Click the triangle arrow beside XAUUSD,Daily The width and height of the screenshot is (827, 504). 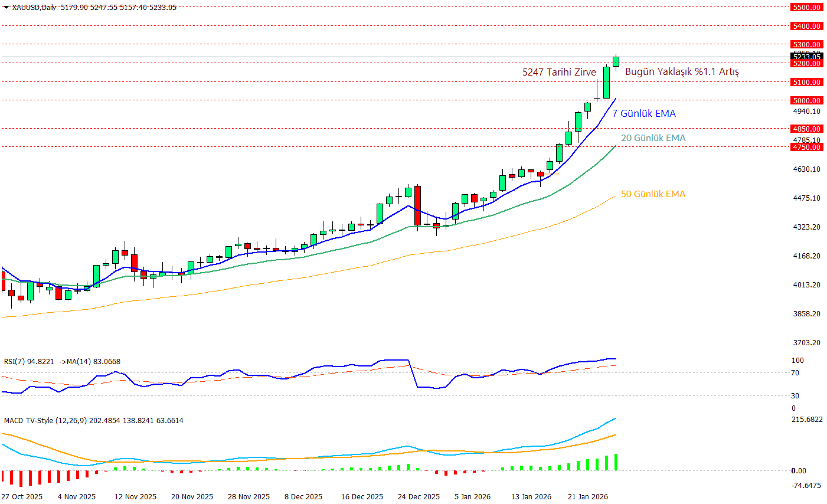pyautogui.click(x=6, y=8)
